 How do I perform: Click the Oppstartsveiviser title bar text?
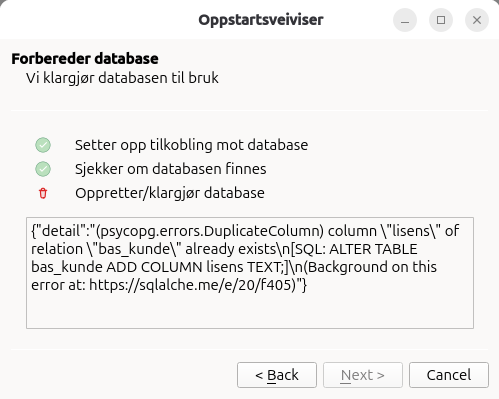261,20
